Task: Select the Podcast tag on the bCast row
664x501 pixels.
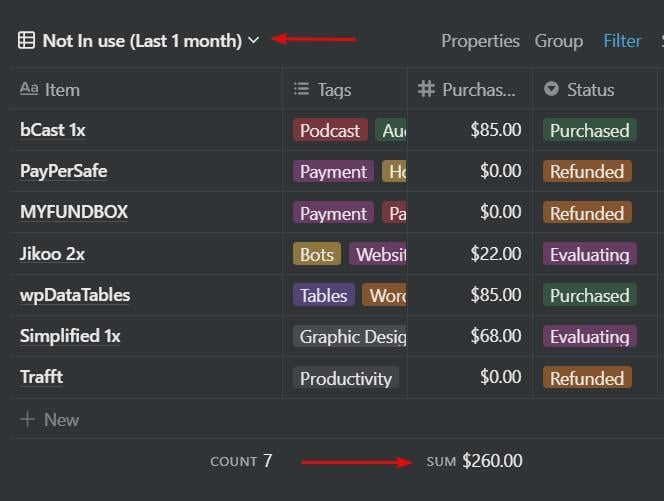Action: (x=330, y=130)
